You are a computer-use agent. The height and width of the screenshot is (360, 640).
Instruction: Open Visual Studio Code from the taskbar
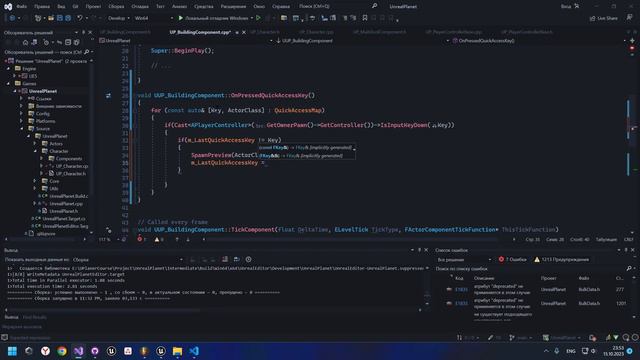(194, 351)
